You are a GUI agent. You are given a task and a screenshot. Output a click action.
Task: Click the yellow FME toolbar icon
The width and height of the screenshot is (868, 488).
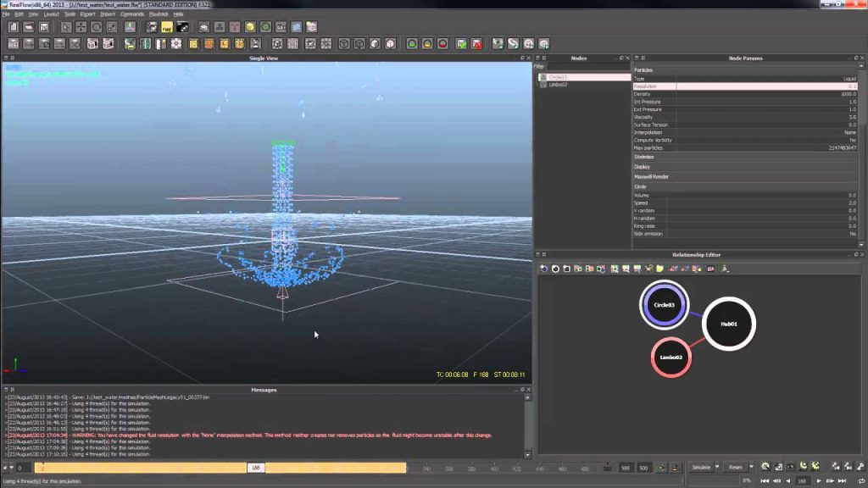pyautogui.click(x=167, y=26)
